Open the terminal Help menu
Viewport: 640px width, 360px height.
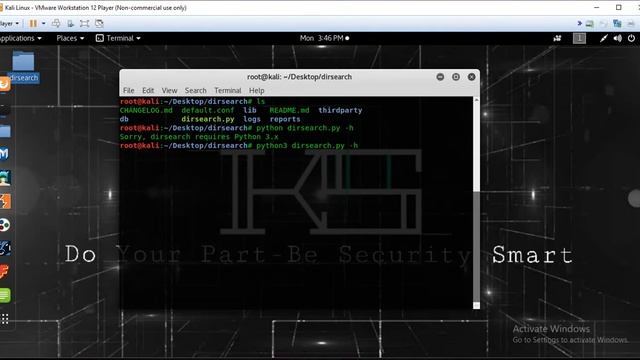pyautogui.click(x=257, y=90)
